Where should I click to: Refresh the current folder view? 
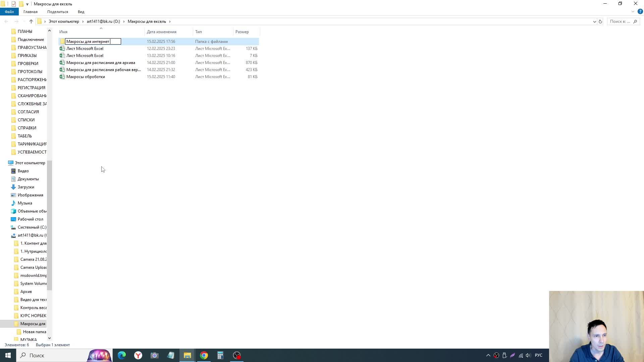coord(600,21)
